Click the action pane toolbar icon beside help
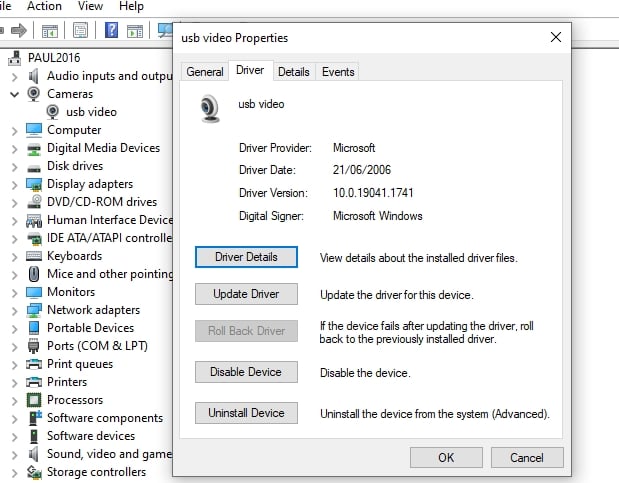This screenshot has height=483, width=619. (x=135, y=31)
